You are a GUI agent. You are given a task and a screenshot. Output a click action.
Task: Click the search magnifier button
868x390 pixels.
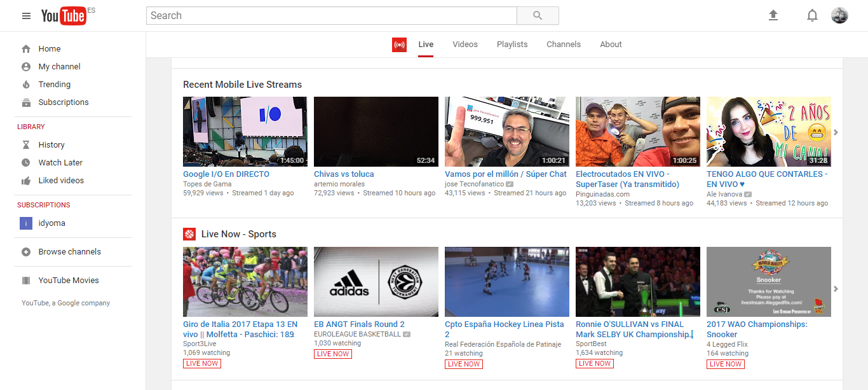[x=538, y=16]
